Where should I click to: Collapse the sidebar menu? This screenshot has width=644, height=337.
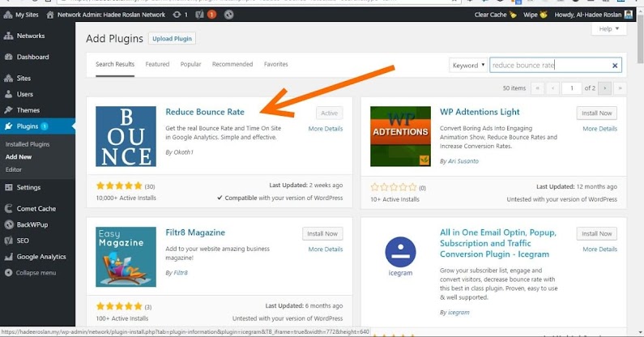point(37,273)
